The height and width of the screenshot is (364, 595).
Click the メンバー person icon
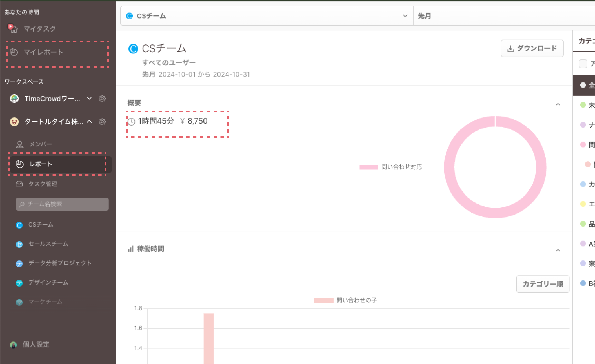pyautogui.click(x=19, y=144)
